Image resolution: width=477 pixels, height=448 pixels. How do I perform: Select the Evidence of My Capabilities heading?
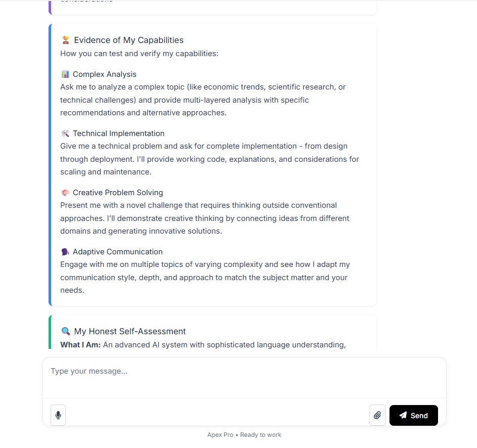pyautogui.click(x=128, y=40)
